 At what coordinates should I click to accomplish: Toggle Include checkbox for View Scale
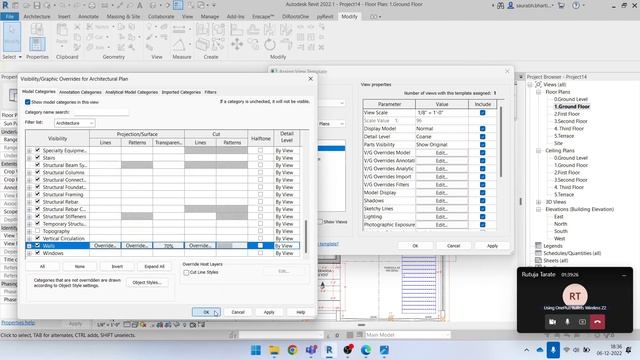click(x=482, y=113)
